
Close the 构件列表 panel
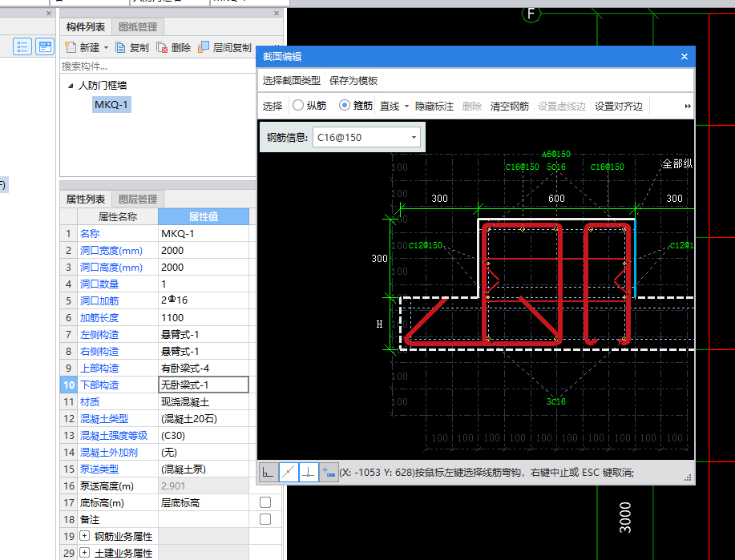[x=277, y=14]
